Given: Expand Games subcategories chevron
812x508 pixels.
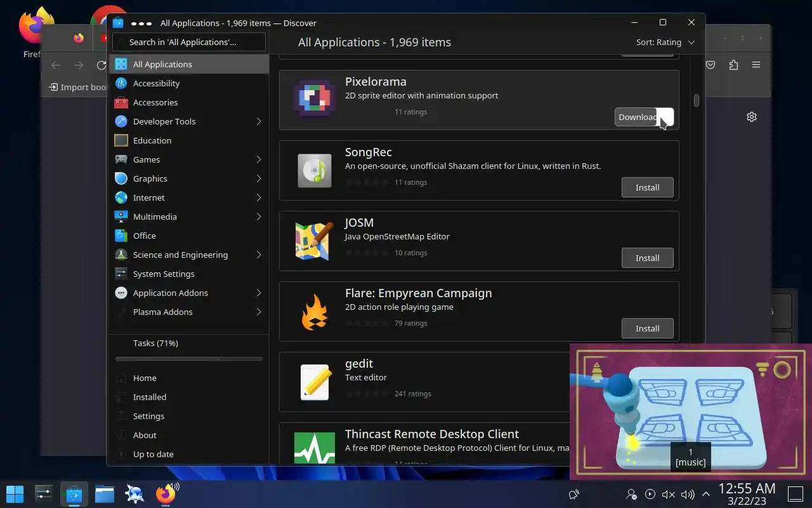Looking at the screenshot, I should coord(259,159).
